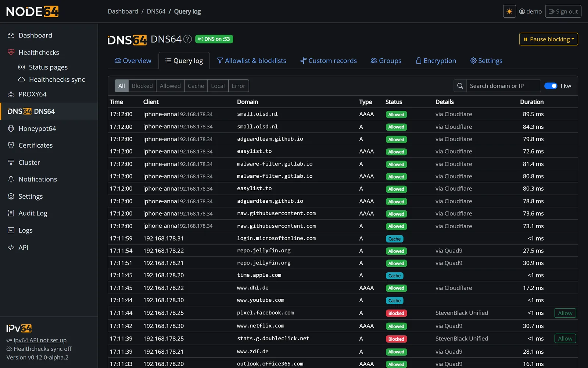Switch to Allowlist & blocklists tab

pos(252,61)
